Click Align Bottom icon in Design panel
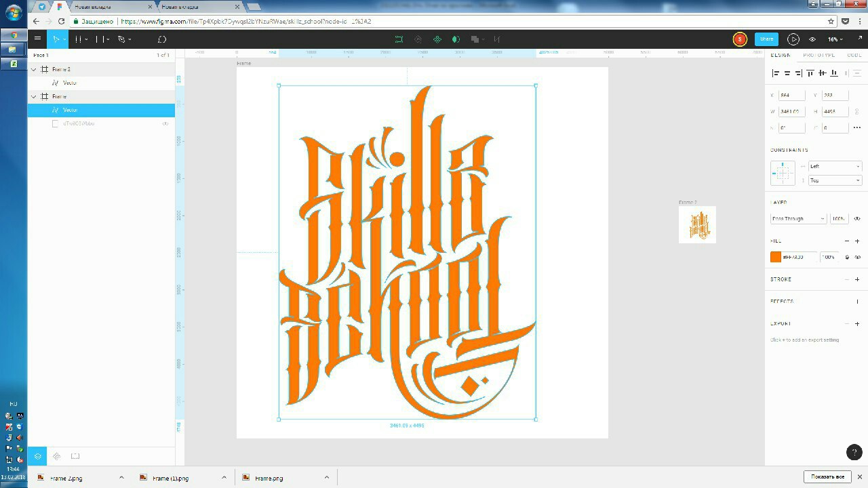The width and height of the screenshot is (868, 488). click(834, 73)
